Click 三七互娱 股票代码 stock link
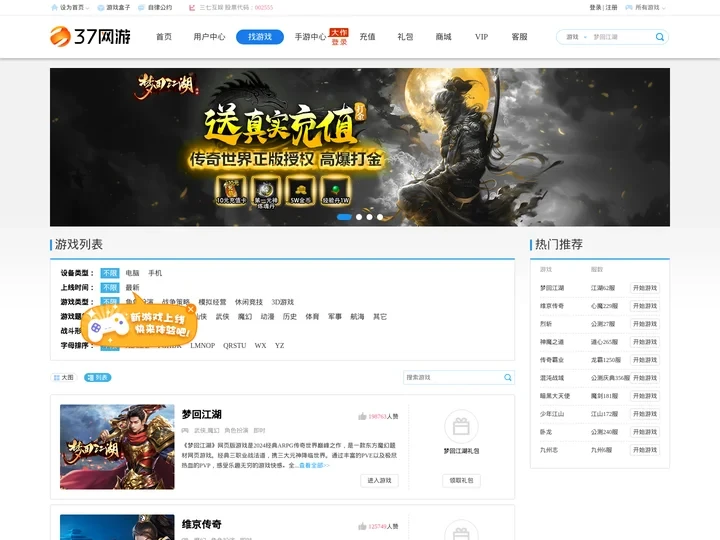 (x=231, y=7)
